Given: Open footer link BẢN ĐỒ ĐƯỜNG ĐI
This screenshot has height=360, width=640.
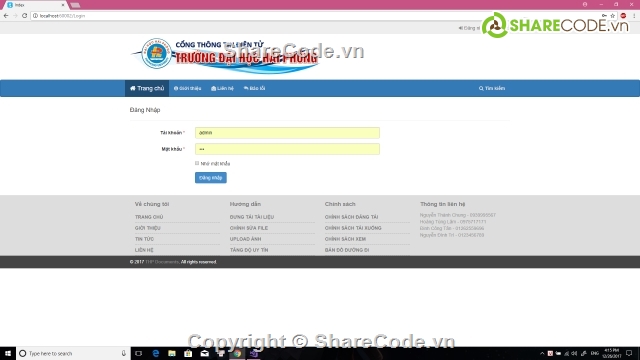Looking at the screenshot, I should (347, 250).
